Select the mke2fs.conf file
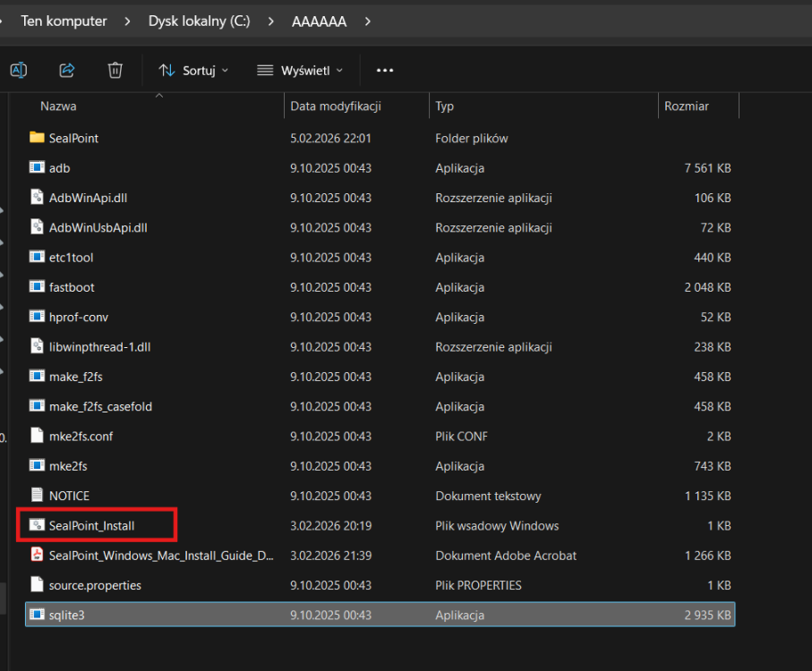The image size is (812, 671). tap(81, 437)
